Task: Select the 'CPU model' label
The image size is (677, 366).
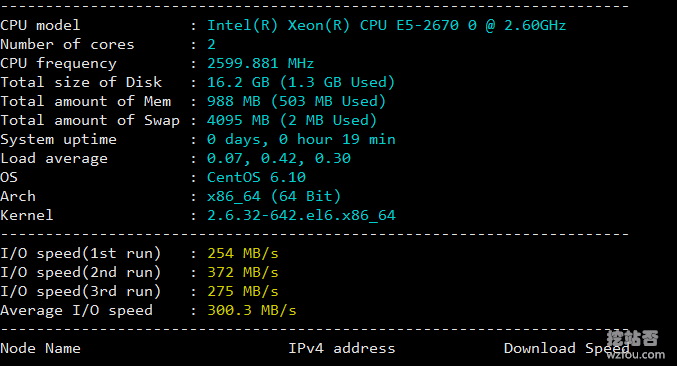Action: point(40,25)
